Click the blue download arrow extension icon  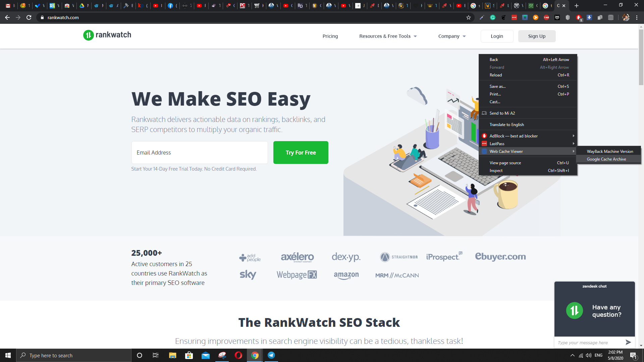point(589,17)
